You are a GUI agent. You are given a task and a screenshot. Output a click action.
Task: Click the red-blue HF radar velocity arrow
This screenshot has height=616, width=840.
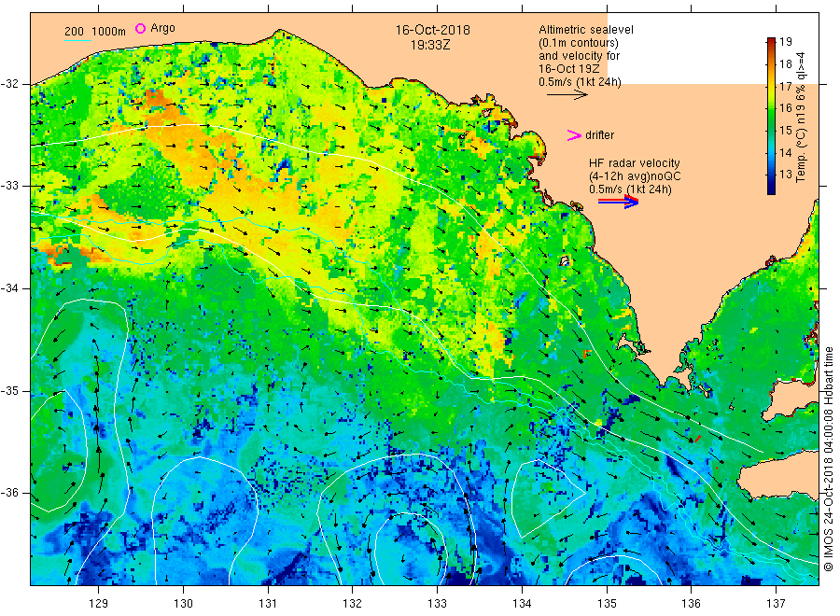click(x=618, y=202)
